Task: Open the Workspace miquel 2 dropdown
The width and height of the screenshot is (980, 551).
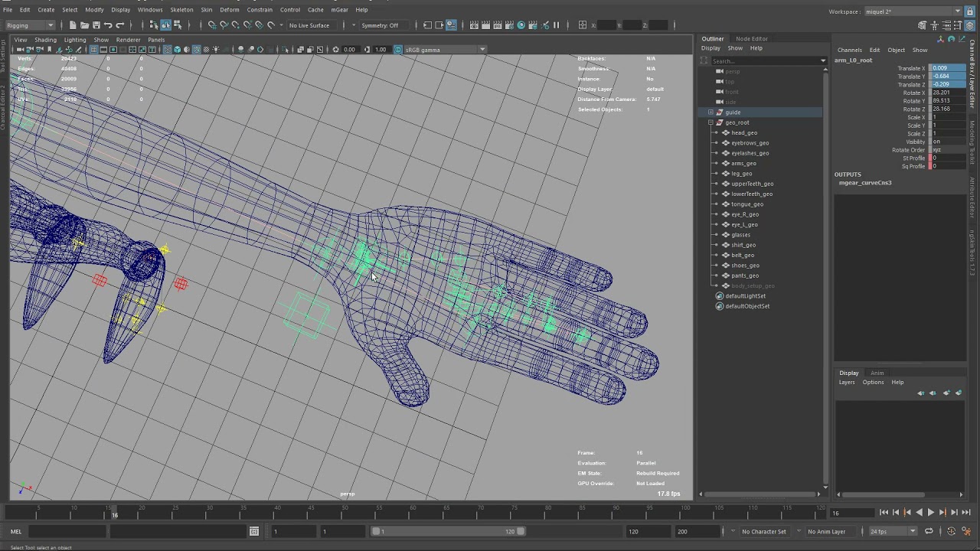Action: click(x=913, y=11)
